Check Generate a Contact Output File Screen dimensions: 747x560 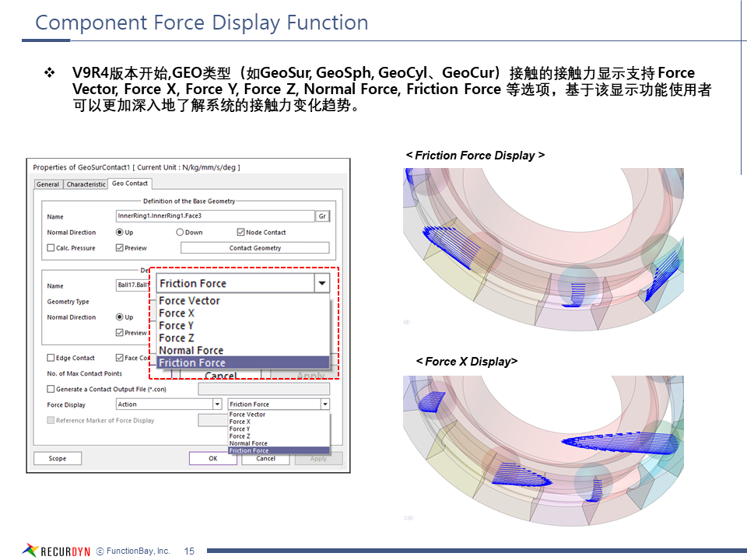click(x=51, y=389)
